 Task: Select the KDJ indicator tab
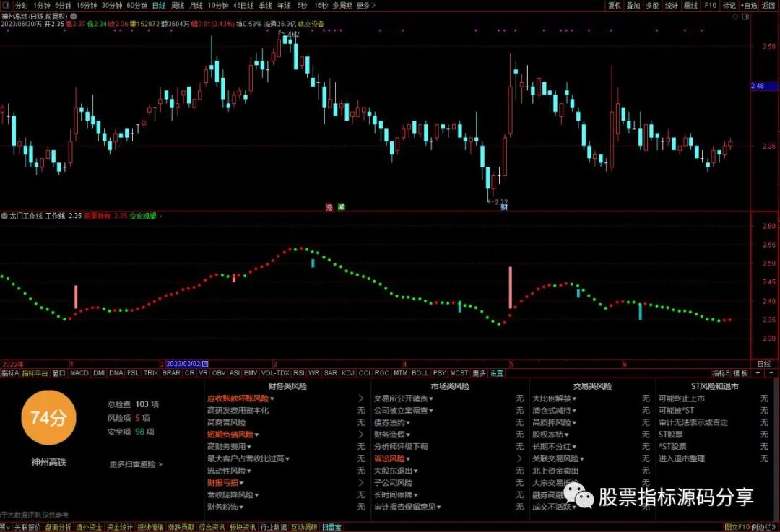[x=347, y=373]
